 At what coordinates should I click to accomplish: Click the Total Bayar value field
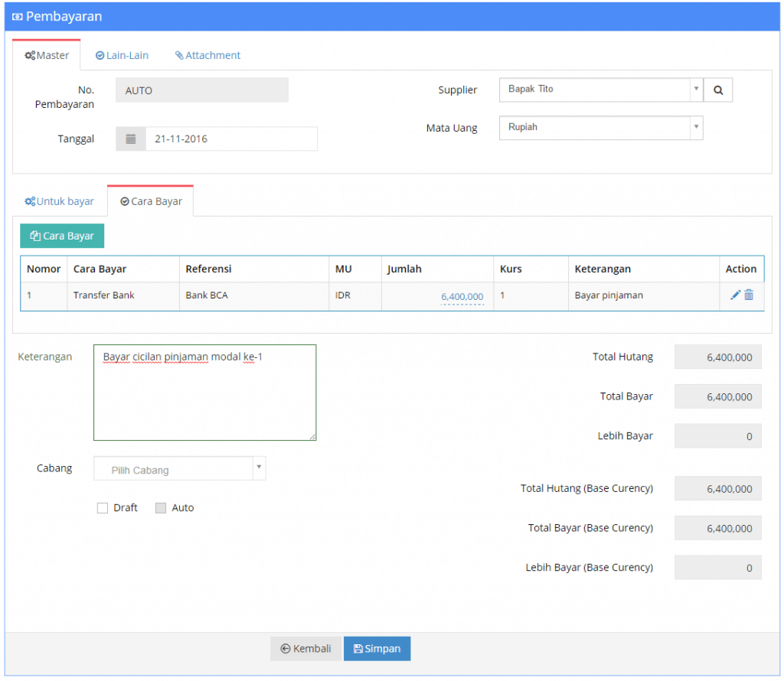tap(717, 396)
